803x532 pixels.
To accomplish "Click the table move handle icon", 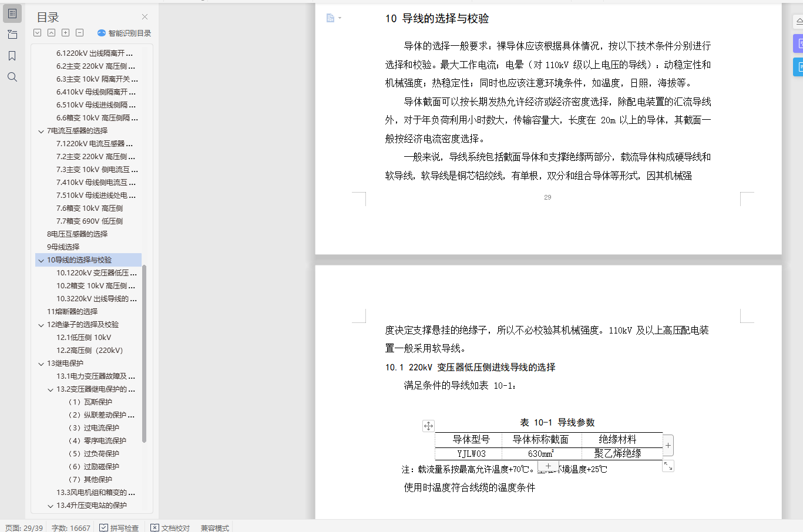I will 428,426.
